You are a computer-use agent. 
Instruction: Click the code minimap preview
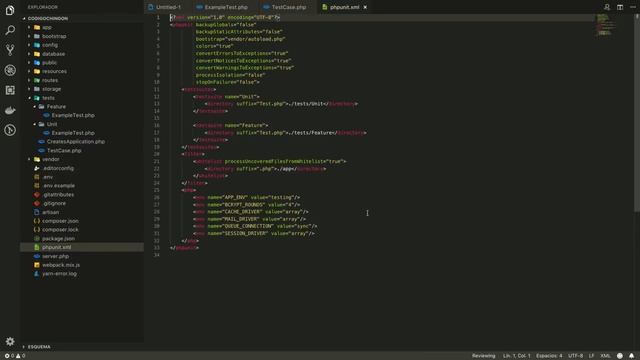[606, 24]
